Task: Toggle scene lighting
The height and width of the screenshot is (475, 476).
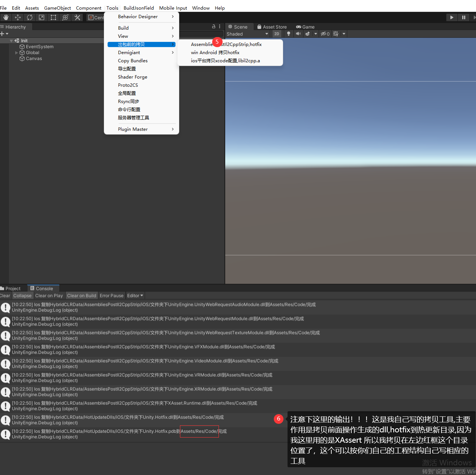Action: [289, 34]
